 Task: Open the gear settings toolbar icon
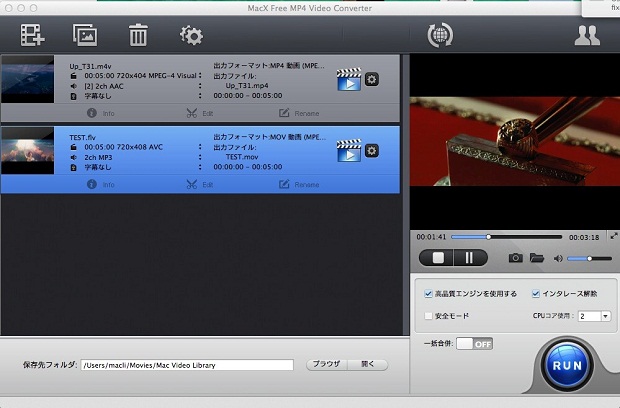point(192,36)
